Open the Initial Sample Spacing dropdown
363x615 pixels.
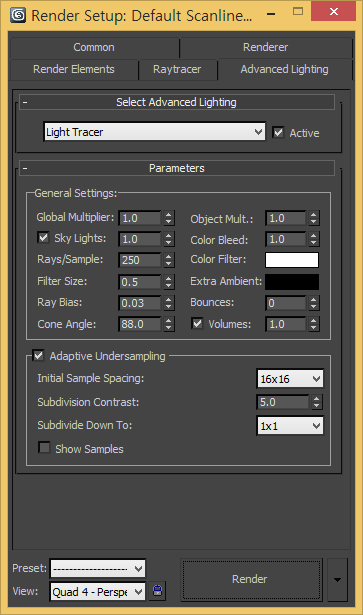290,378
